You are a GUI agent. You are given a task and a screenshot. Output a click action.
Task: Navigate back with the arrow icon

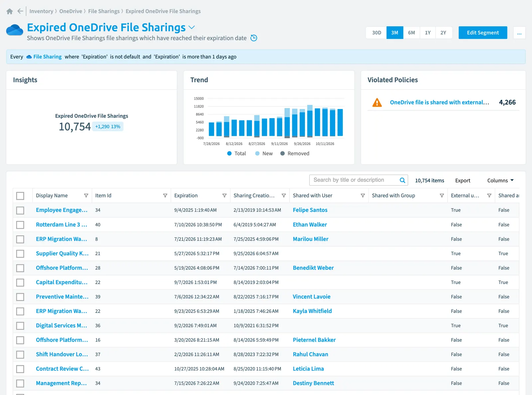tap(20, 11)
